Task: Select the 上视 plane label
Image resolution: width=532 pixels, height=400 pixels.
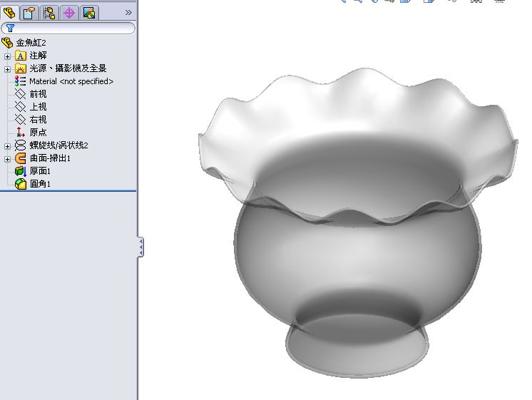Action: tap(38, 107)
